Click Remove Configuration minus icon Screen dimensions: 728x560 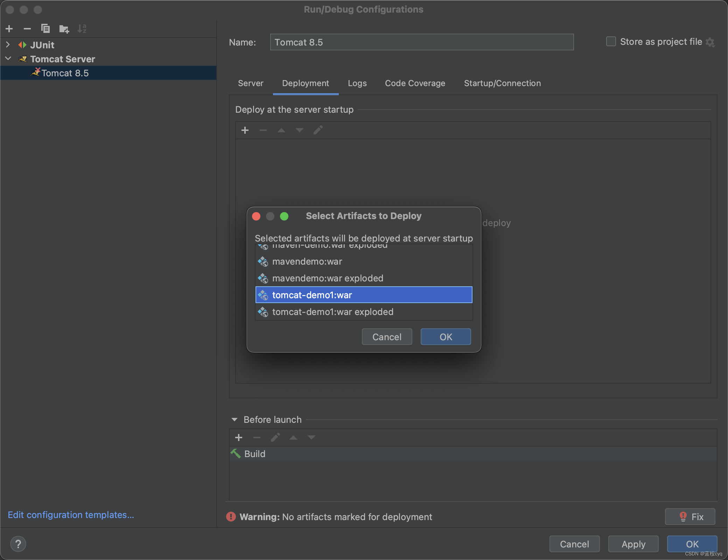[x=27, y=29]
